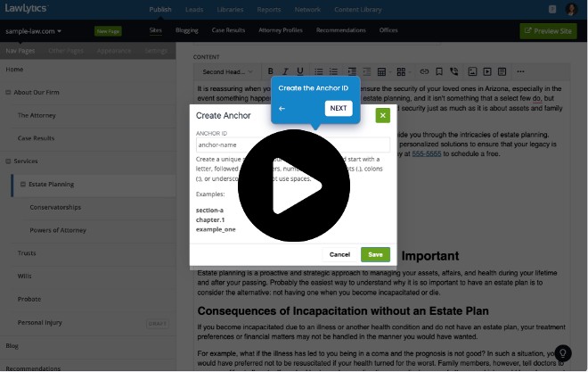588x372 pixels.
Task: Open the Reports top menu
Action: click(x=269, y=10)
